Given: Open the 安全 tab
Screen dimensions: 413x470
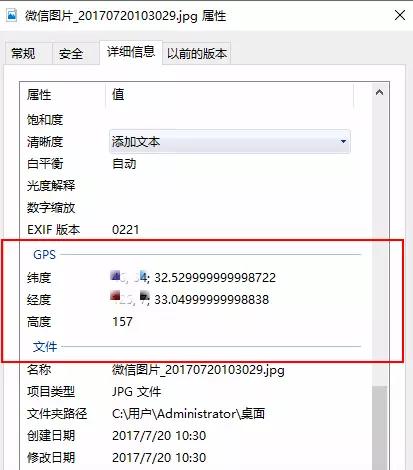Looking at the screenshot, I should pyautogui.click(x=71, y=53).
